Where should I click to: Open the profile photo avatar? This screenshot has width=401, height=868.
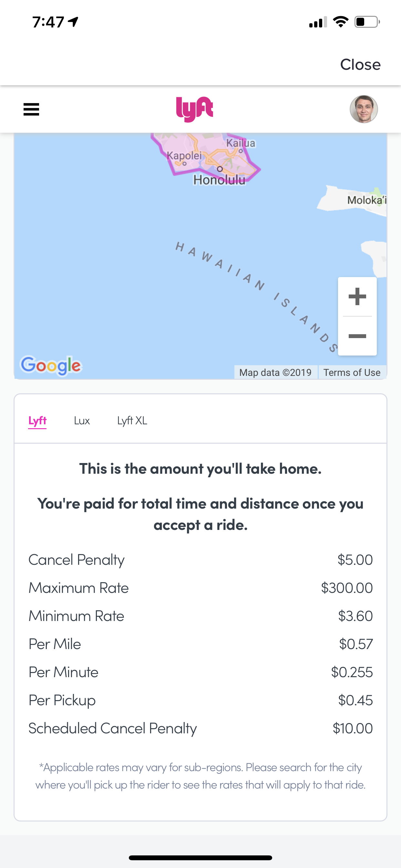[x=363, y=109]
